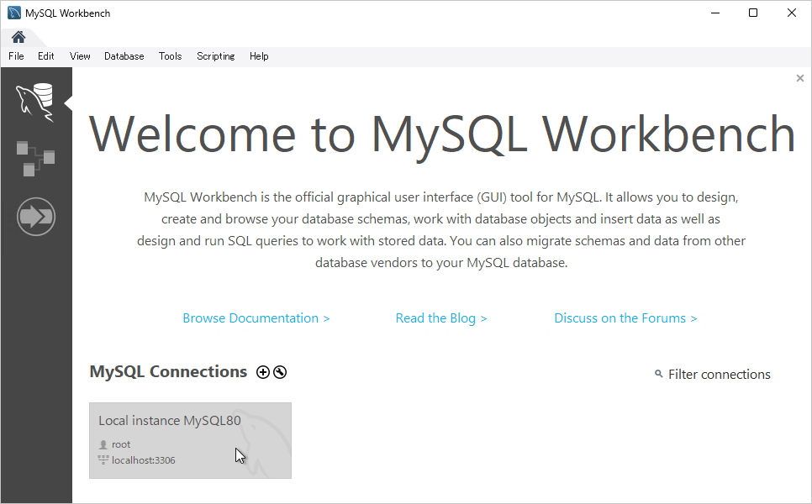Maximize the MySQL Workbench window
Image resolution: width=812 pixels, height=504 pixels.
click(753, 13)
